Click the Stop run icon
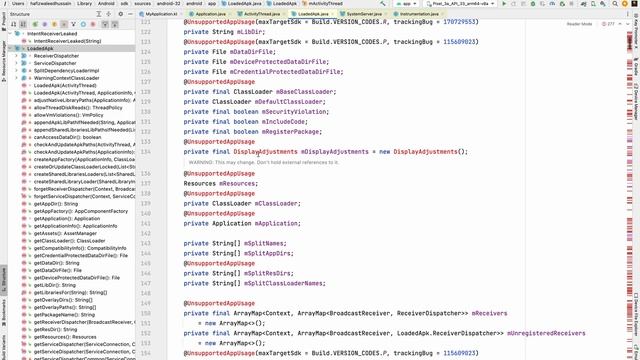 pos(572,4)
